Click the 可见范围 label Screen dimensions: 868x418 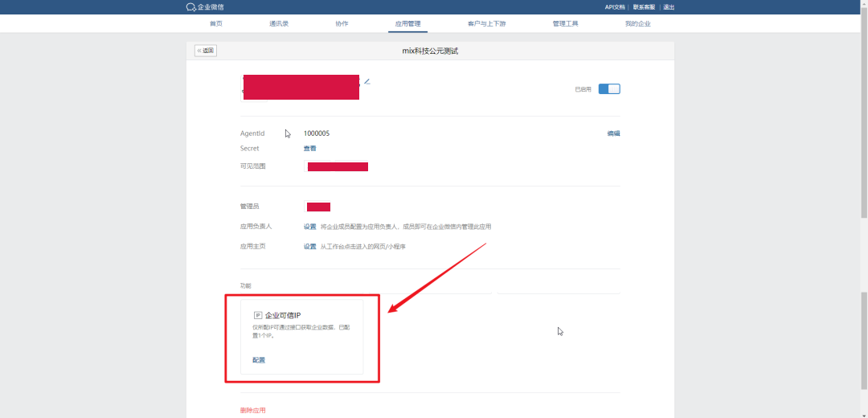(x=253, y=166)
